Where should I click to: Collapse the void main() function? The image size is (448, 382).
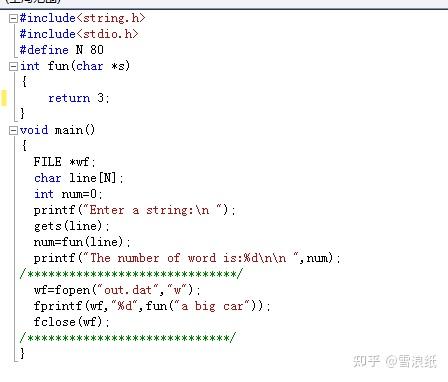tap(13, 130)
